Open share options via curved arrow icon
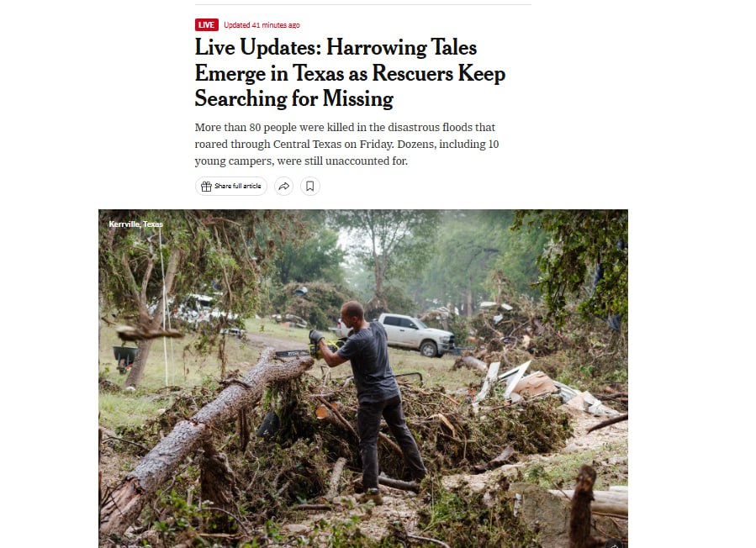 (x=284, y=187)
